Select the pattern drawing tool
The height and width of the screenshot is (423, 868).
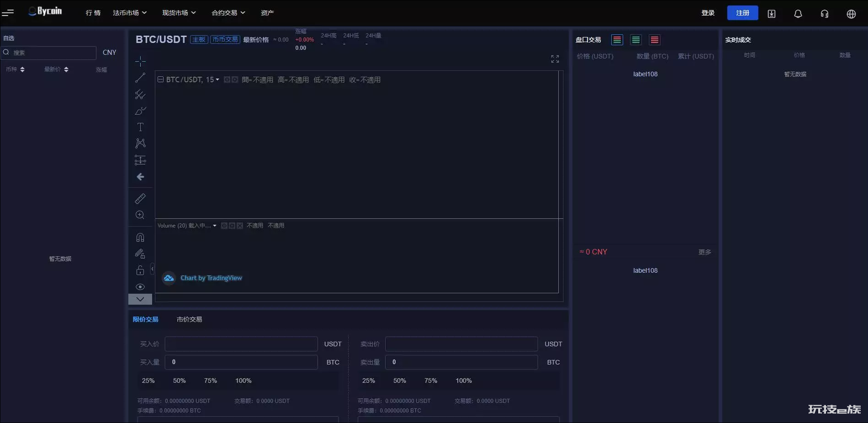pyautogui.click(x=140, y=143)
